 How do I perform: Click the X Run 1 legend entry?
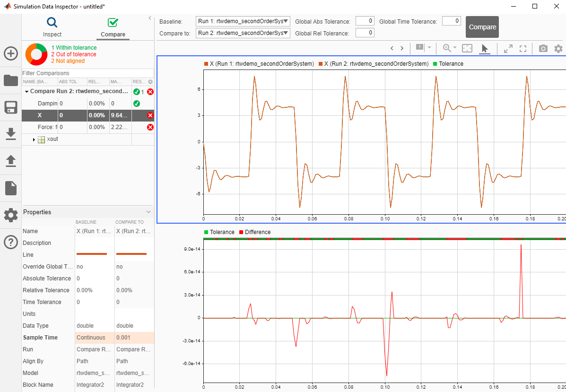[x=259, y=64]
